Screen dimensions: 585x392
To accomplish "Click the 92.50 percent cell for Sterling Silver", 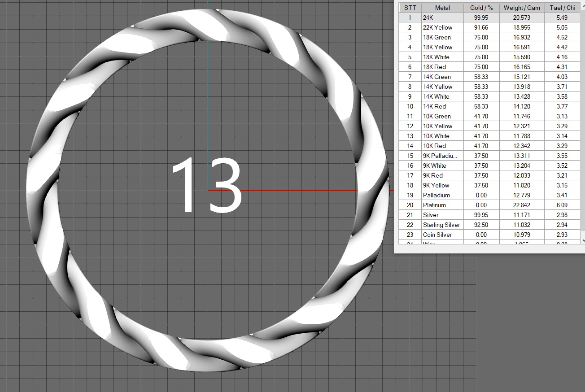I will click(x=481, y=225).
